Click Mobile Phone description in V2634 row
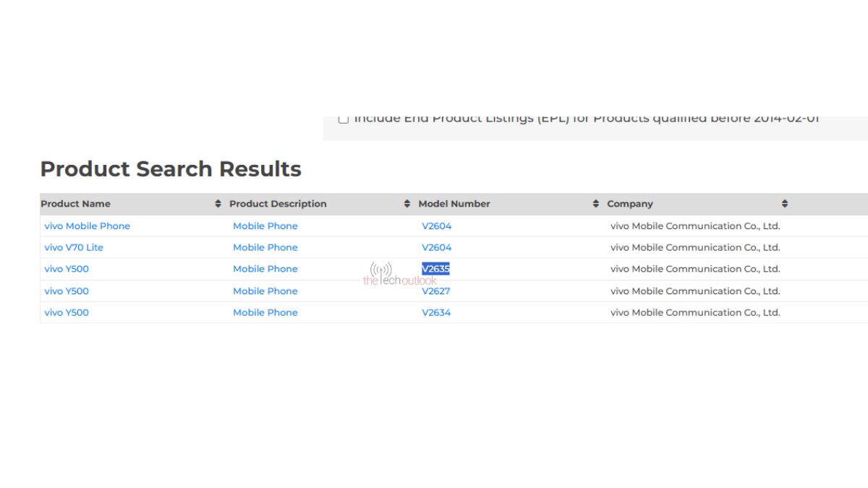The height and width of the screenshot is (488, 868). coord(265,312)
